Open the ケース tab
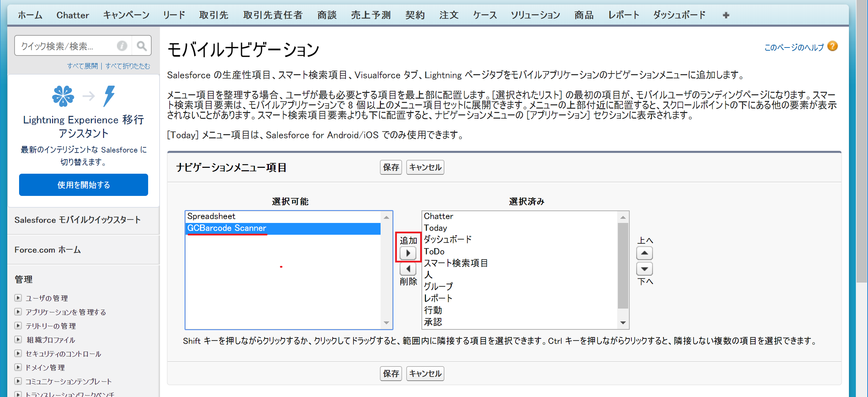The width and height of the screenshot is (868, 397). (485, 15)
